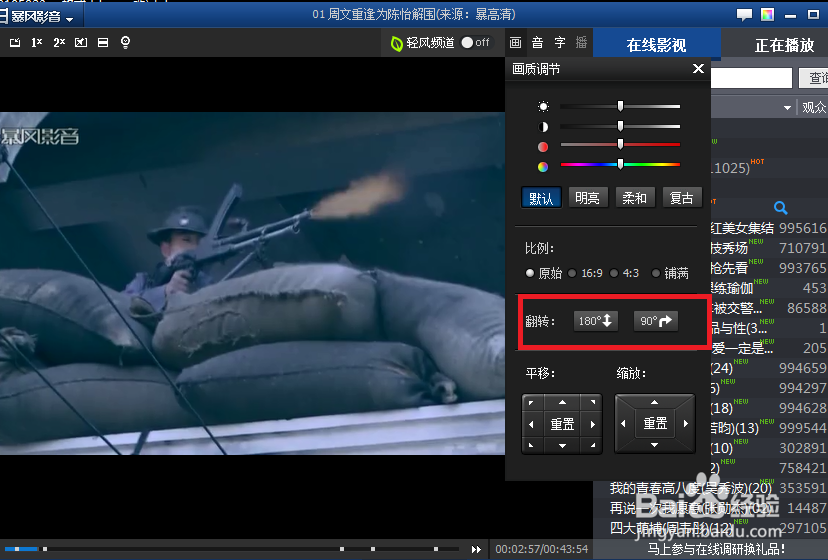Apply the 默认 picture preset

541,198
